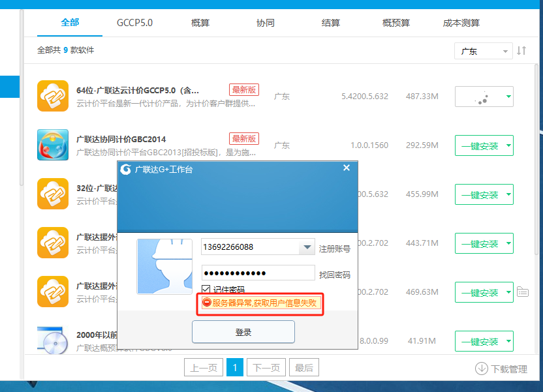Click 一键安装 for 广联达协同计价GBC2014
This screenshot has height=392, width=543.
point(480,145)
